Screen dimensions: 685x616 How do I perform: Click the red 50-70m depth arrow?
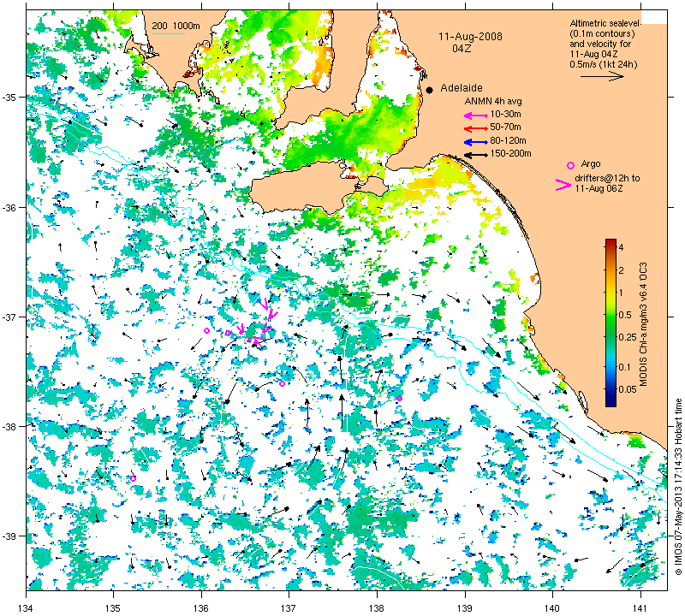[475, 129]
